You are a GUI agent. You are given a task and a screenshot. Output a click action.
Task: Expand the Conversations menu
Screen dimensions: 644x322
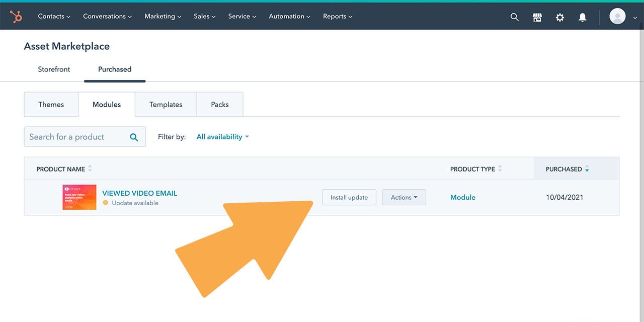point(108,17)
